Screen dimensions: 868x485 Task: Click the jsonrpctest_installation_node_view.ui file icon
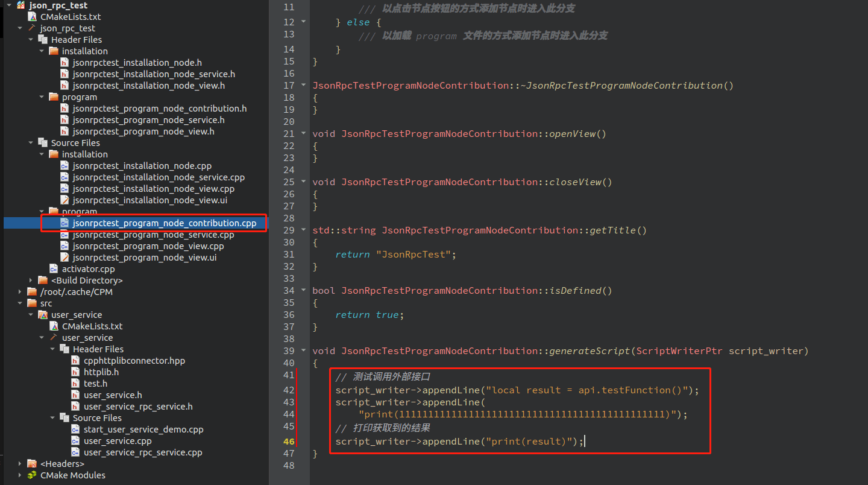click(64, 200)
